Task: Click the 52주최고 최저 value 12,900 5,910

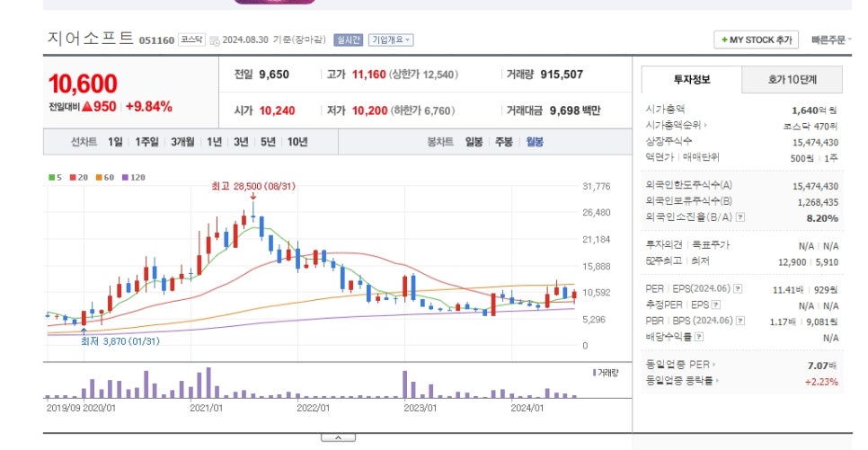Action: (808, 261)
